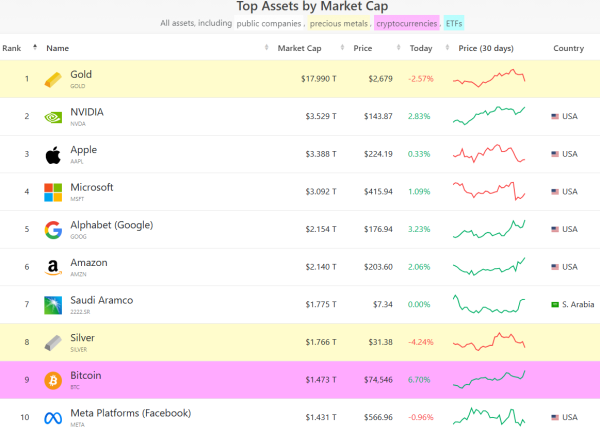Screen dimensions: 600x434
Task: View Apple 30-day price chart
Action: tap(489, 153)
